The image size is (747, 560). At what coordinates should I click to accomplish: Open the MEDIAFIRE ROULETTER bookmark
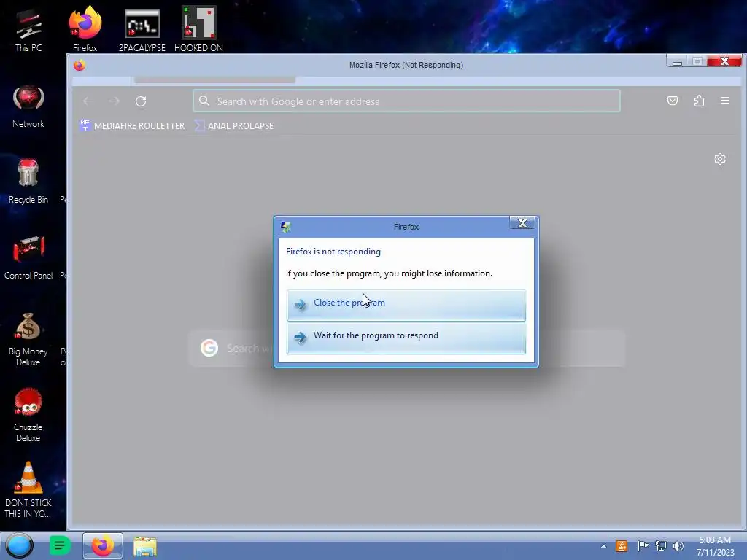click(x=133, y=125)
